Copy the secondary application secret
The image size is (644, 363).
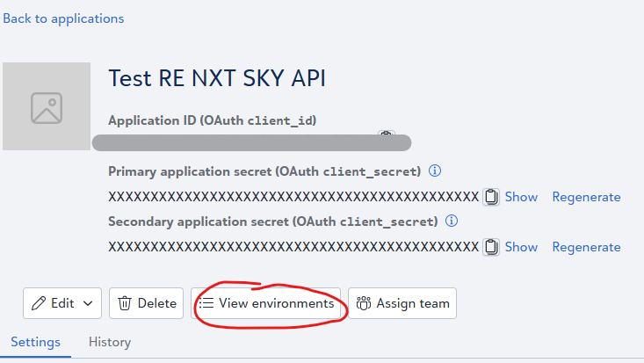491,247
